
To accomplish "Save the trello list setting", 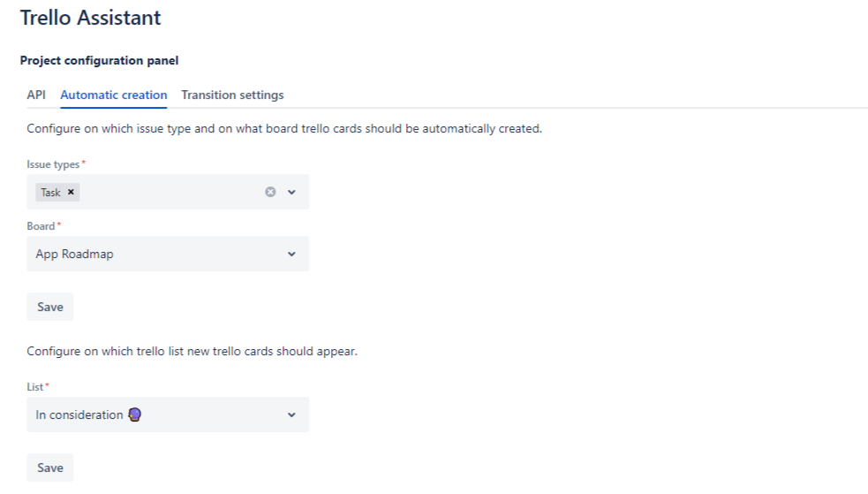I will 50,467.
